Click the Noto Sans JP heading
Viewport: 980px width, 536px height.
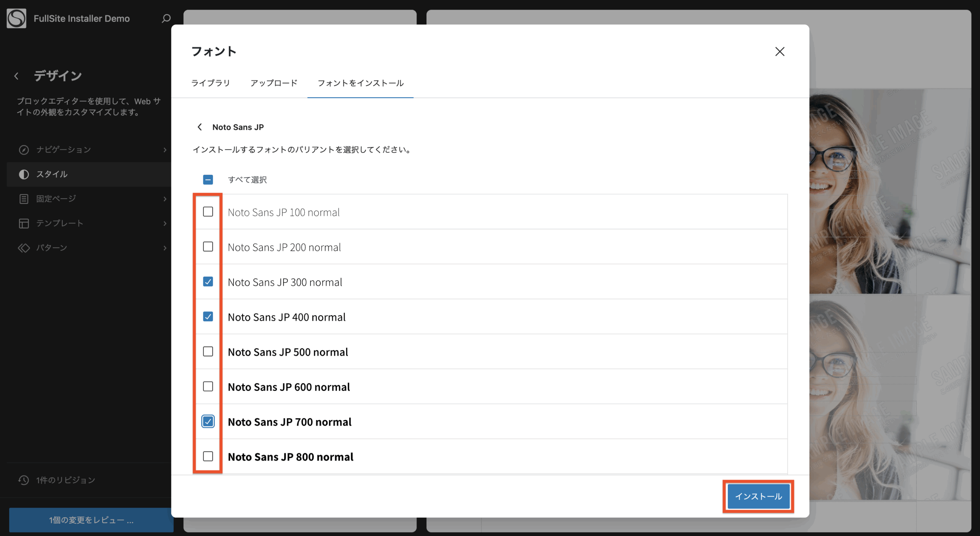click(238, 127)
